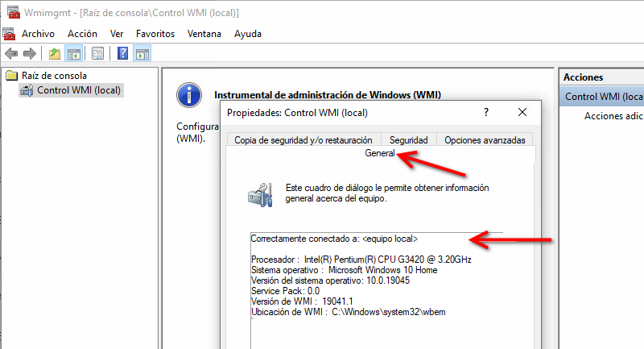
Task: Click the Wmimgmt title bar app icon
Action: pyautogui.click(x=13, y=12)
